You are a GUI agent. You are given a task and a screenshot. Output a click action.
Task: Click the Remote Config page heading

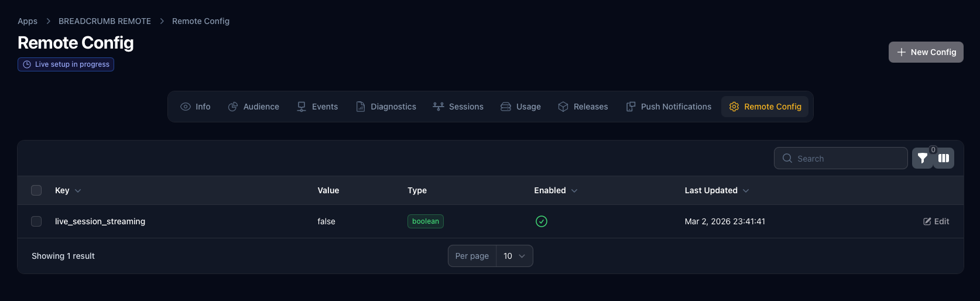click(x=76, y=43)
